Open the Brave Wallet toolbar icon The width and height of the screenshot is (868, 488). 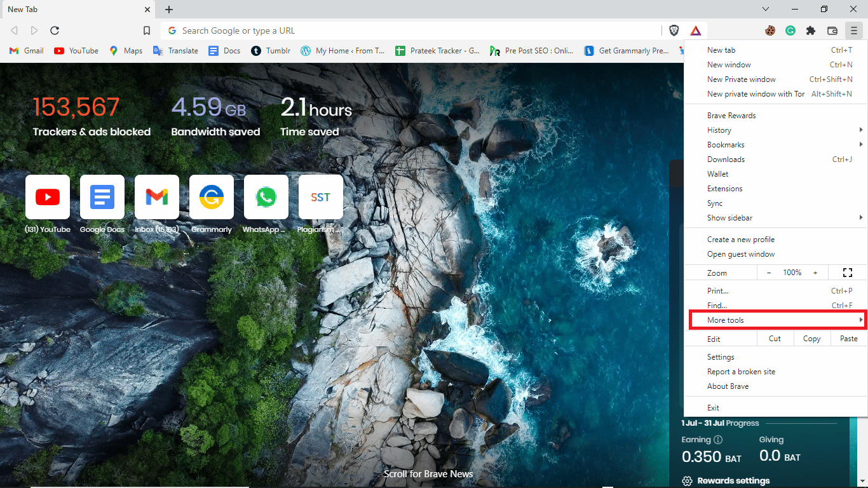[832, 30]
